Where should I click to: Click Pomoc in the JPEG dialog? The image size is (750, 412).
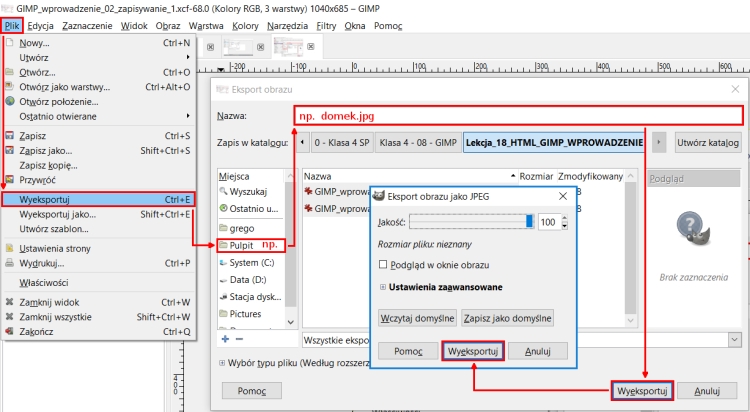click(408, 351)
